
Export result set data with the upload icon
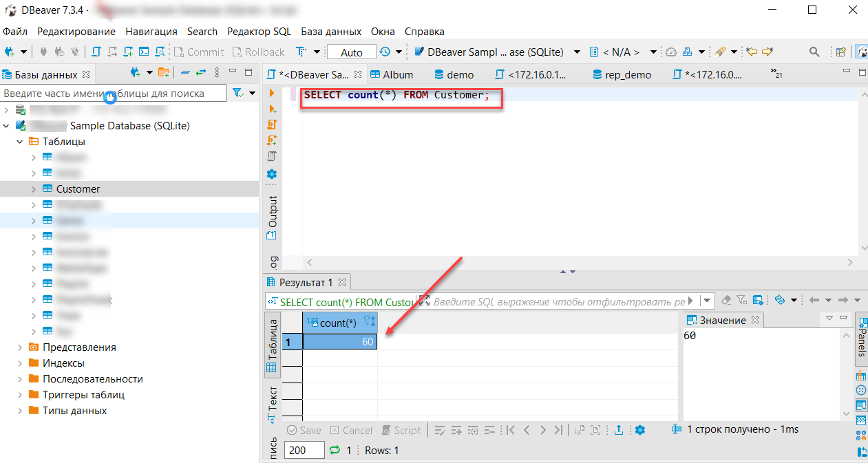[619, 430]
